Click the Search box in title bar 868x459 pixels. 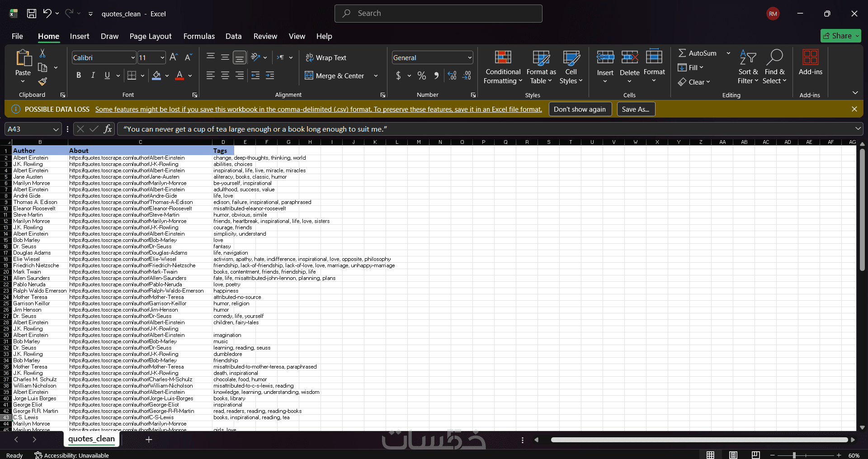pos(439,14)
